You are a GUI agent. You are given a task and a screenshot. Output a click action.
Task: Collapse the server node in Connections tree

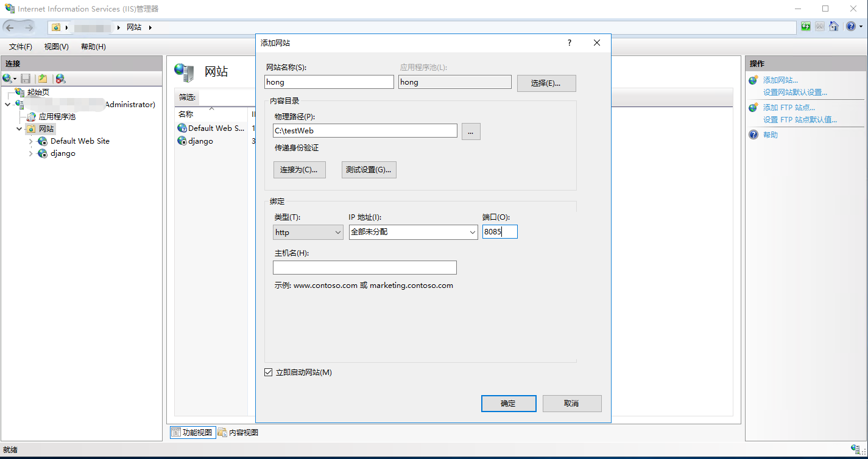pyautogui.click(x=7, y=105)
